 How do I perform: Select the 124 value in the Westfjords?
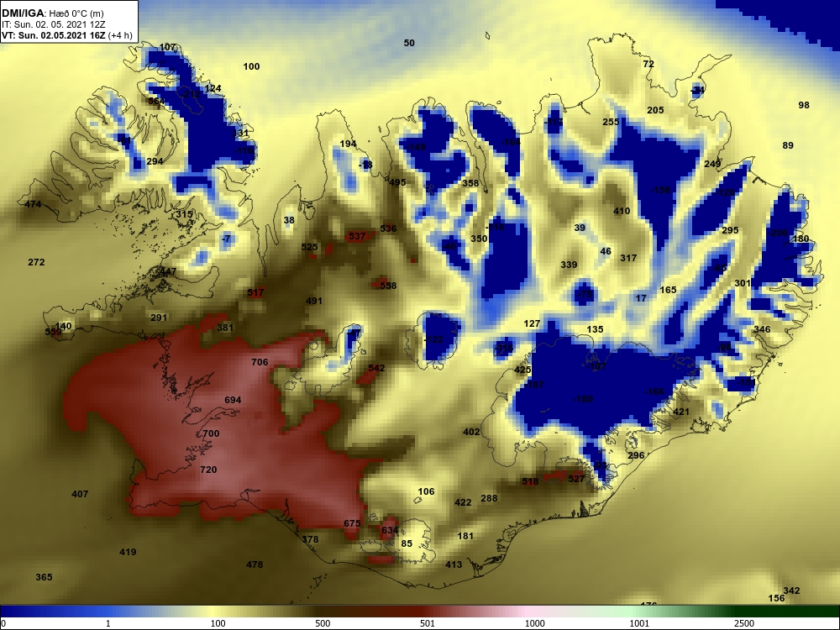(x=213, y=89)
